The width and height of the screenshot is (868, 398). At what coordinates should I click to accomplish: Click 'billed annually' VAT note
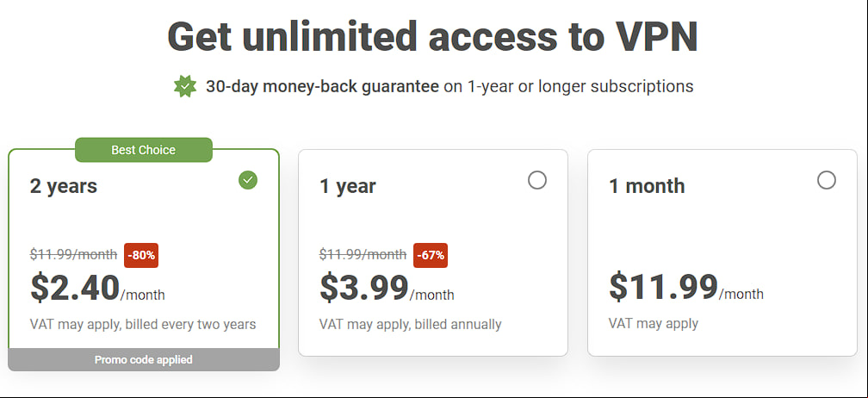click(x=410, y=325)
